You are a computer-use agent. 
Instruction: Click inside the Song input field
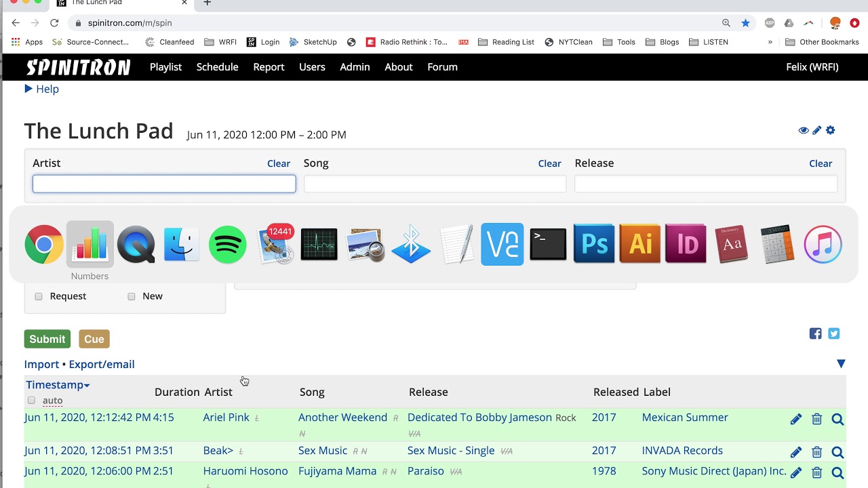pos(435,184)
